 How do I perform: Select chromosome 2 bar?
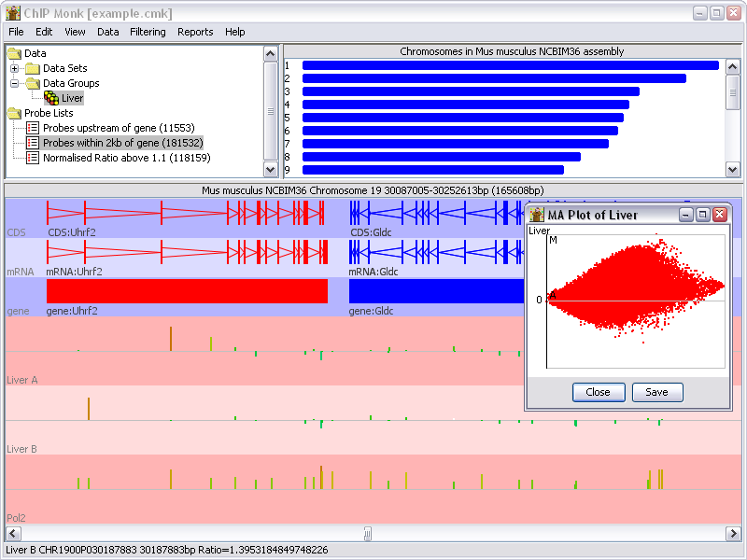tap(494, 78)
